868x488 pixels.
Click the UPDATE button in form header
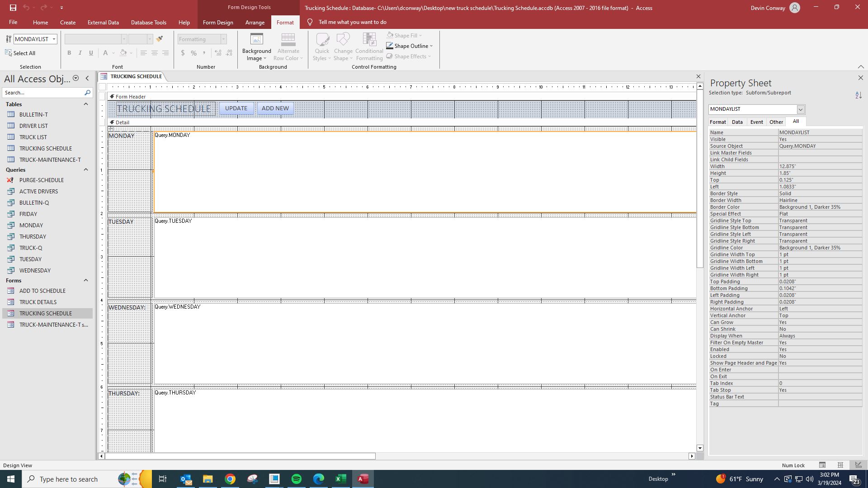click(x=236, y=108)
